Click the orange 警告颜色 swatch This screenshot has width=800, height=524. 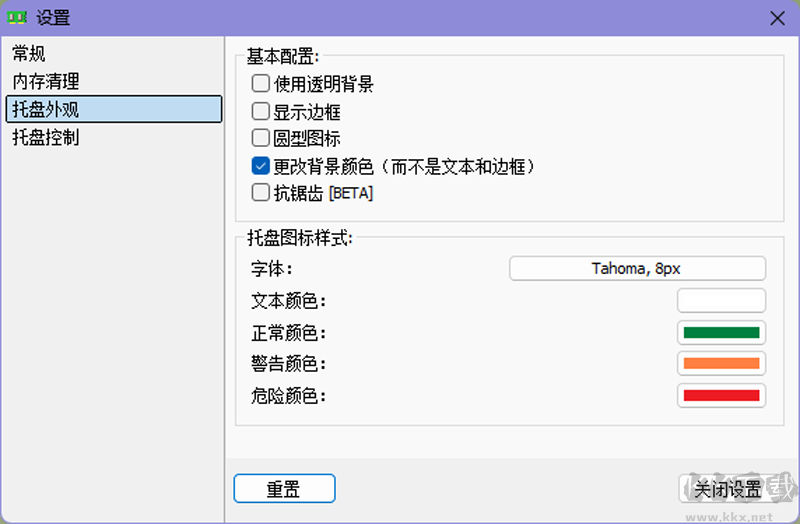[721, 364]
